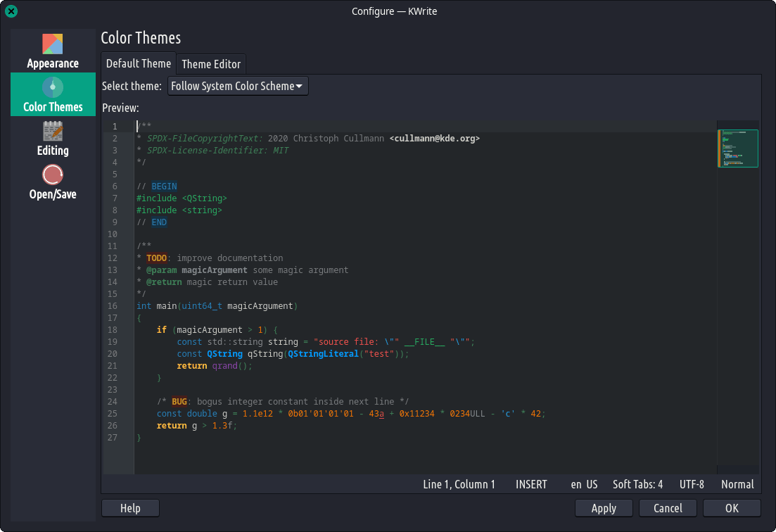Viewport: 776px width, 532px height.
Task: Toggle the INSERT mode indicator
Action: (x=531, y=484)
